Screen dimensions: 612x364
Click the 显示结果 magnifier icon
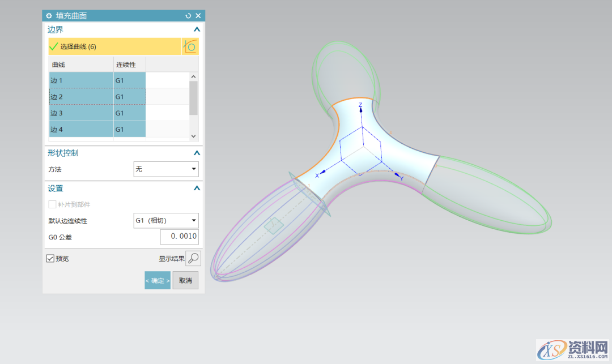pyautogui.click(x=193, y=258)
